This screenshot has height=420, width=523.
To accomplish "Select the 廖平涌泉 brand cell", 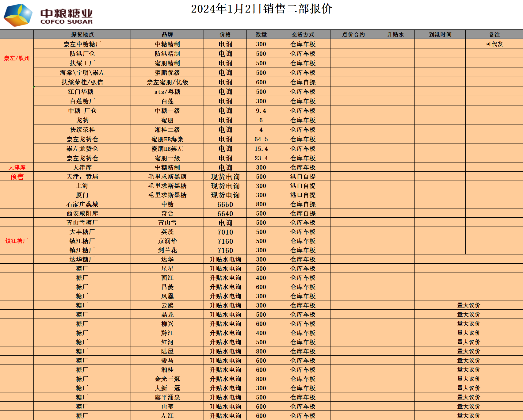I will click(x=167, y=397).
